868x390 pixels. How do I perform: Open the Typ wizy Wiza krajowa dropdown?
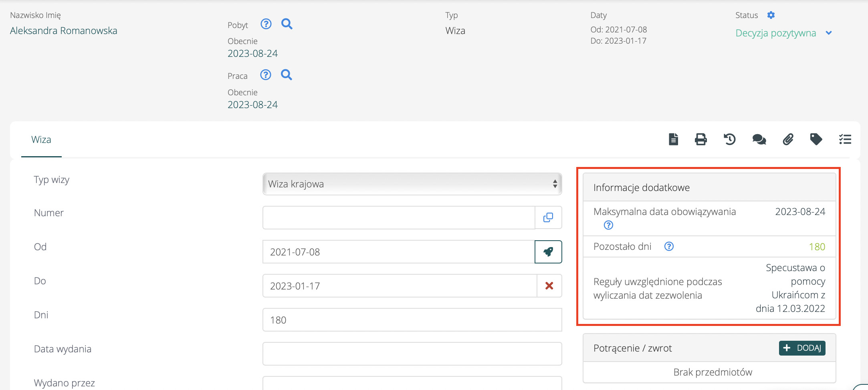pos(412,184)
